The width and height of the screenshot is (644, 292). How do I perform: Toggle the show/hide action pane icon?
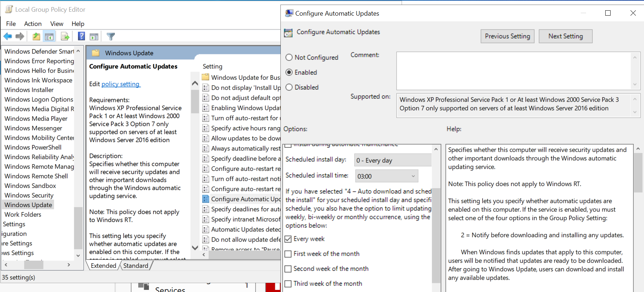coord(94,36)
